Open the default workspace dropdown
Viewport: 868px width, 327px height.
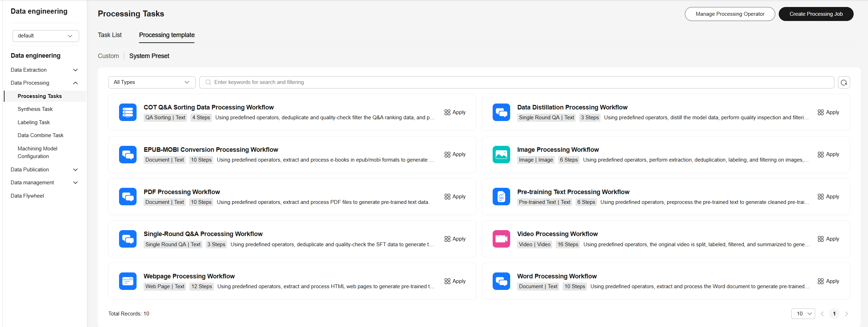tap(46, 36)
